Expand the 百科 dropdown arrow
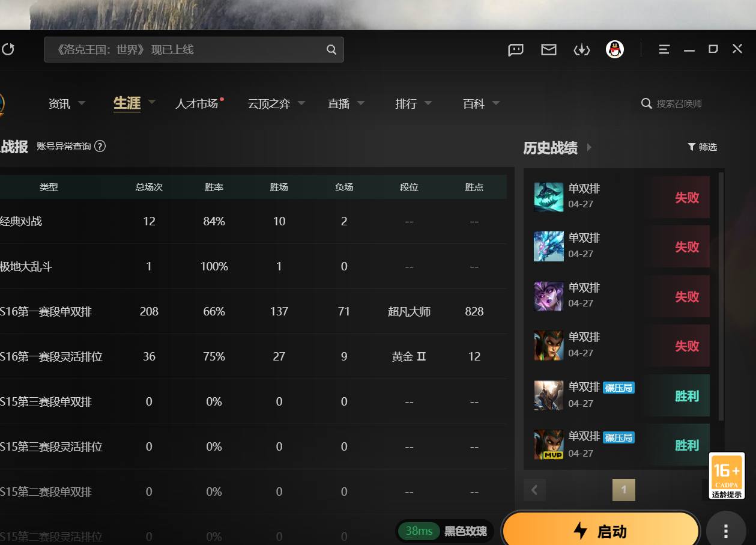This screenshot has height=545, width=756. [496, 103]
